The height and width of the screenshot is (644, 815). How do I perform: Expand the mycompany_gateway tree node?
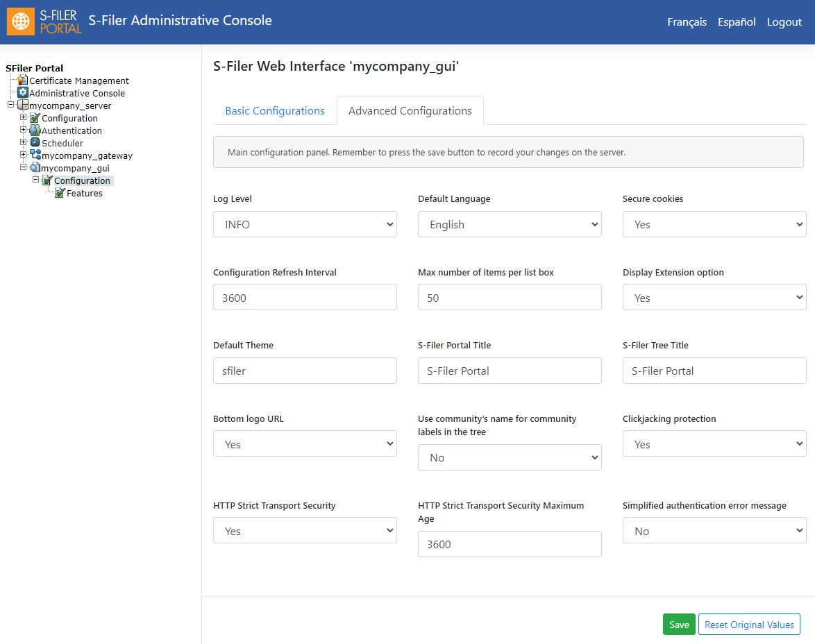coord(23,154)
